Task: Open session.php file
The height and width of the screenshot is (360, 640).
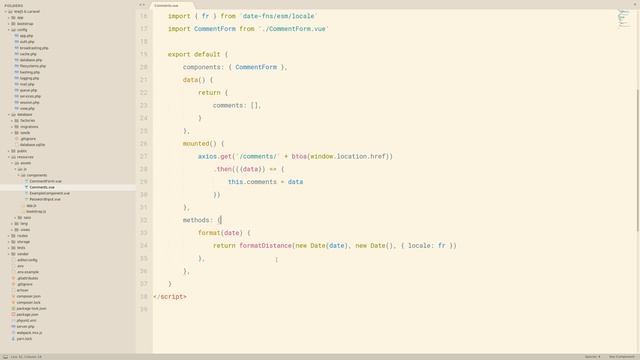Action: coord(29,102)
